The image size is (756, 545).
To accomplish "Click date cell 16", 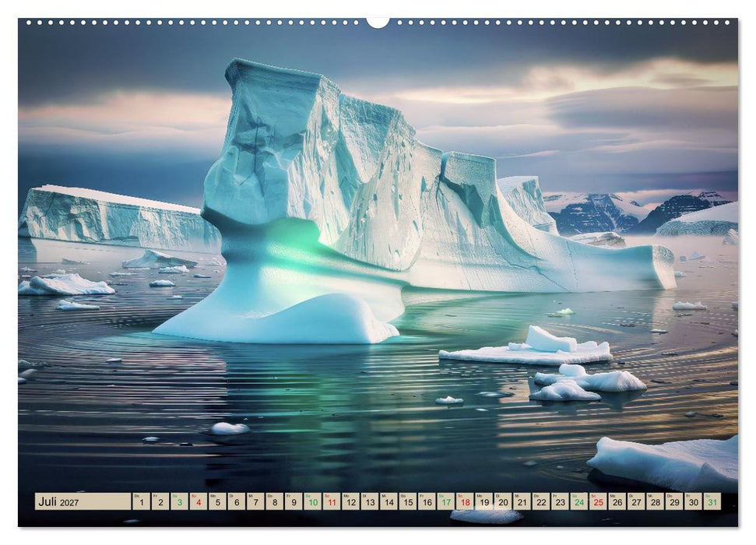I will pyautogui.click(x=427, y=501).
